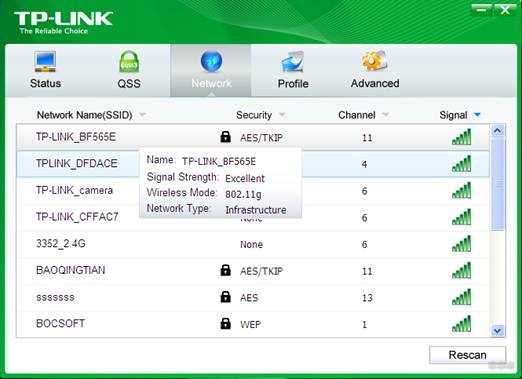Image resolution: width=522 pixels, height=379 pixels.
Task: Click the TP-LINK logo
Action: tap(63, 22)
